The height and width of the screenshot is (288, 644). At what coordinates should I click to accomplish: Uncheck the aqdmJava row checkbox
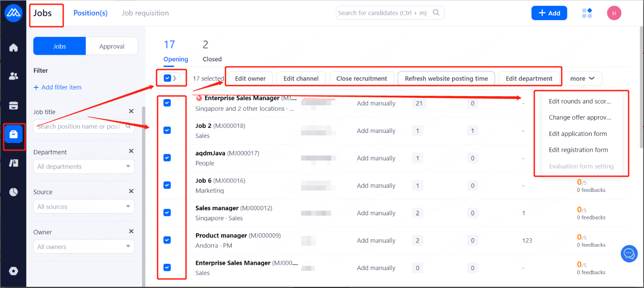(167, 158)
